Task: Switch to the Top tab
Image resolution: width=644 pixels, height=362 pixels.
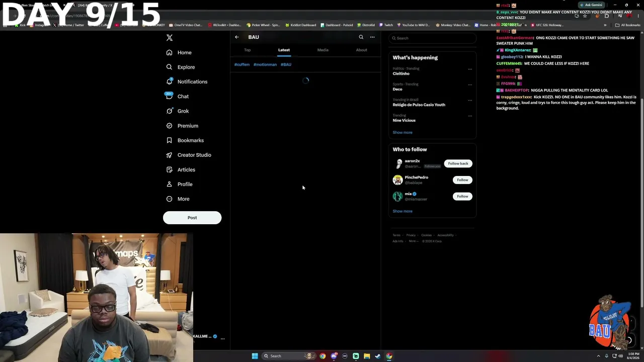Action: point(247,50)
